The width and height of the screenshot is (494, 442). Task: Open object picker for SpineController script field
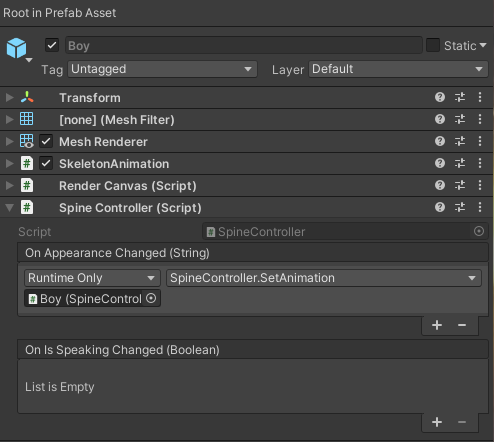pos(479,231)
